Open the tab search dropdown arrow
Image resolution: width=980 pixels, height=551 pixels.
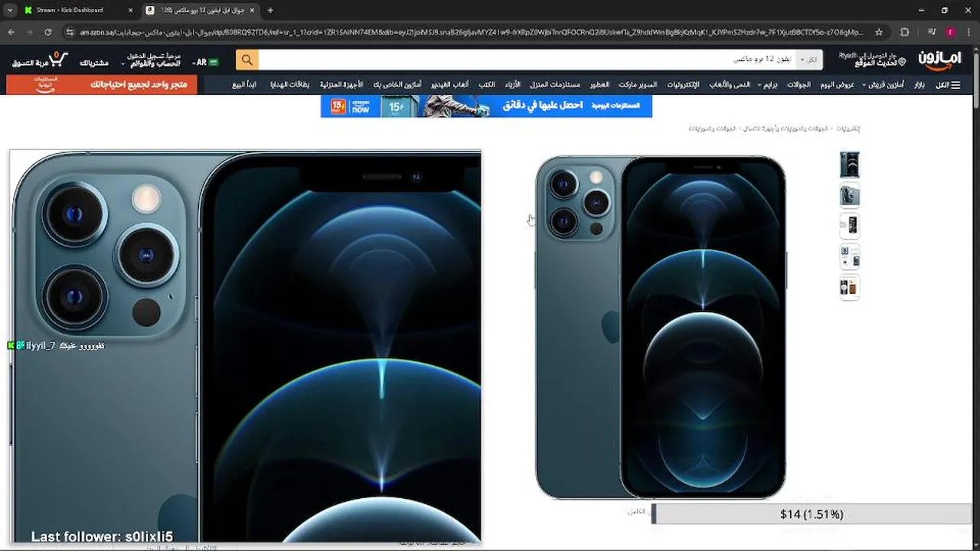10,10
